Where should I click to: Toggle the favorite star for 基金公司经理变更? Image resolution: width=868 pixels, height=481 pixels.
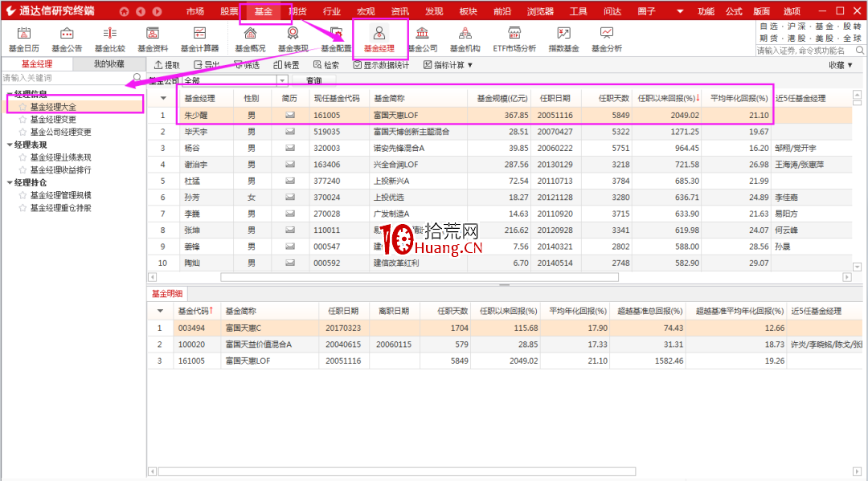[x=23, y=132]
